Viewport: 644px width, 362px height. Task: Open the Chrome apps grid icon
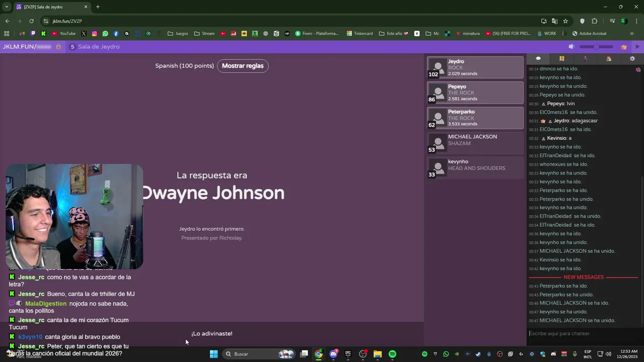(x=7, y=34)
